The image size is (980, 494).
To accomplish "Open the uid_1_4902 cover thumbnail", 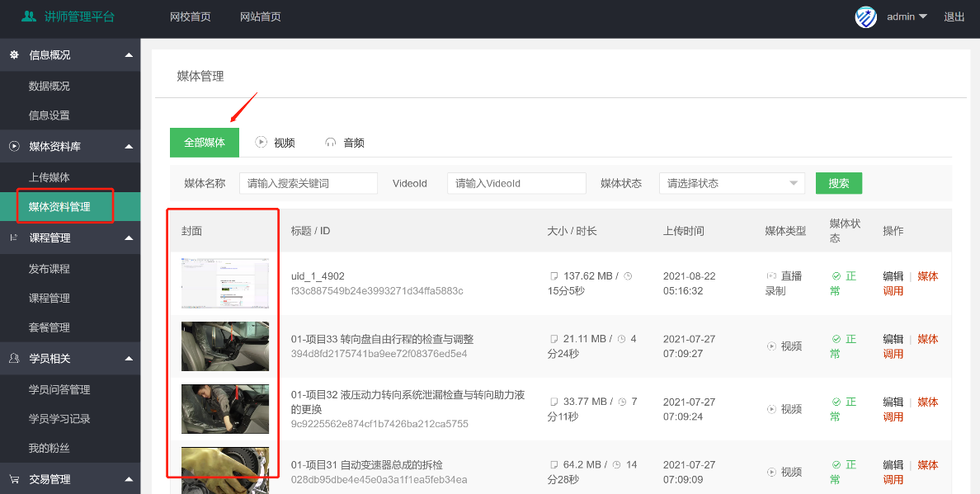I will click(x=225, y=284).
